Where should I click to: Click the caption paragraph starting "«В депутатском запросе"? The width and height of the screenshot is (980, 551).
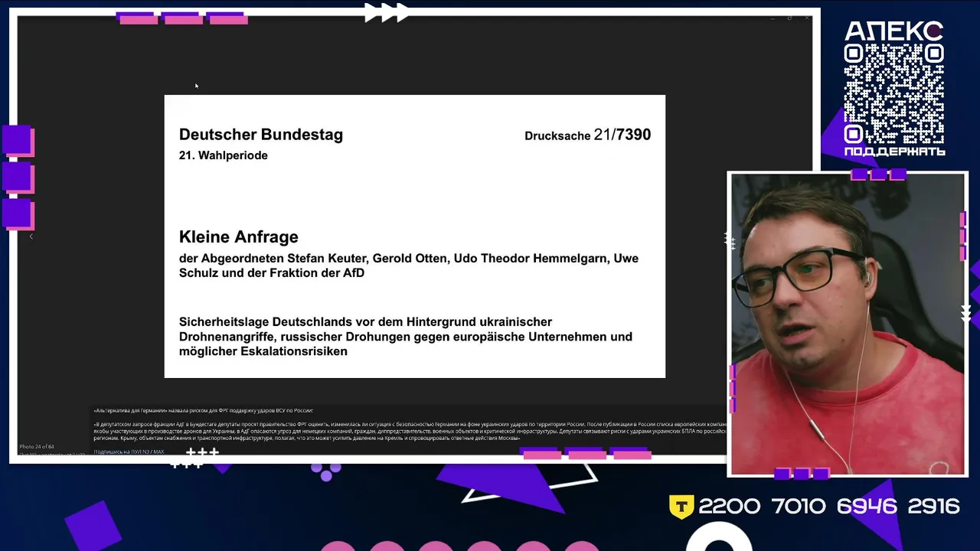coord(410,431)
